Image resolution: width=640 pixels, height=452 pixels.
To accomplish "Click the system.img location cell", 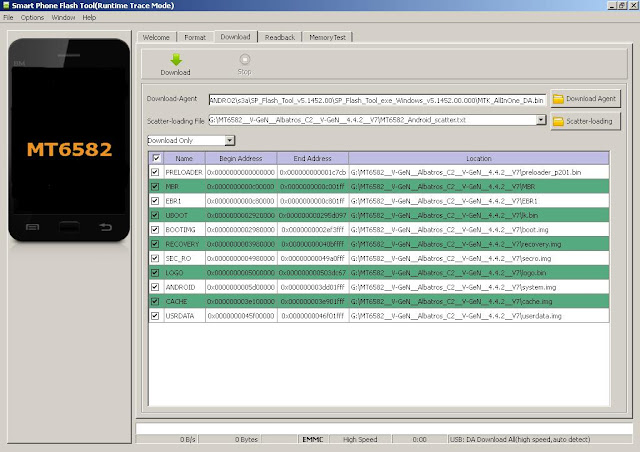I will pyautogui.click(x=479, y=287).
